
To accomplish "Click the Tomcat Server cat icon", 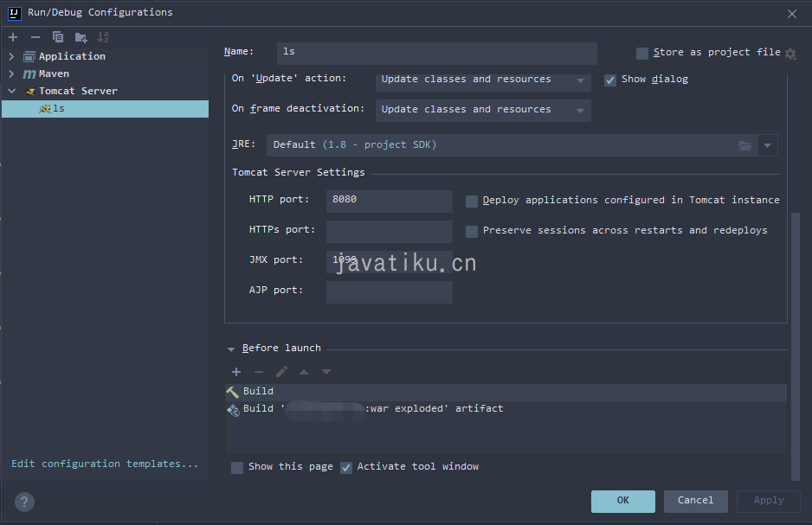I will pyautogui.click(x=30, y=92).
